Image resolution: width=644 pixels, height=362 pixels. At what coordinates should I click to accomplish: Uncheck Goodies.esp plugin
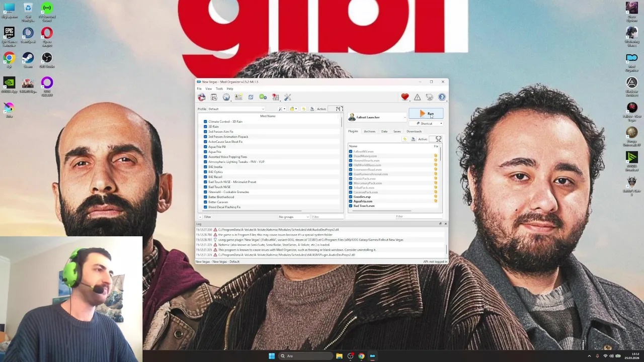pos(351,197)
